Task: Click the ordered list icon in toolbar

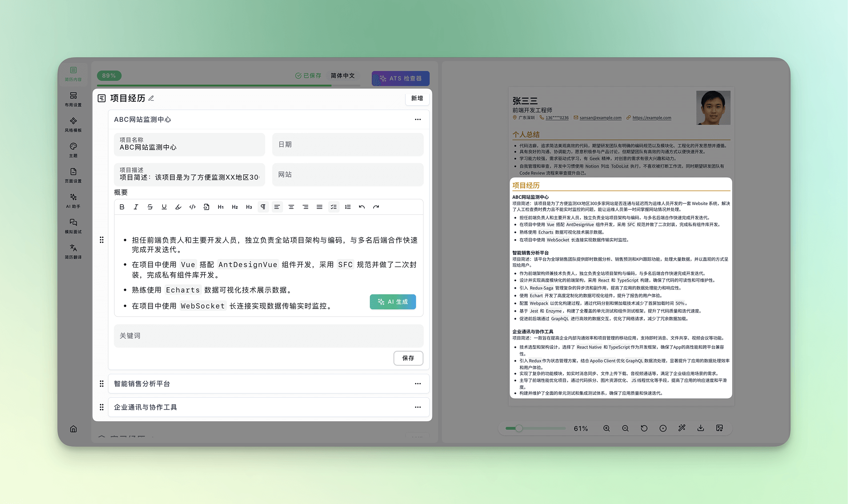Action: [x=348, y=207]
